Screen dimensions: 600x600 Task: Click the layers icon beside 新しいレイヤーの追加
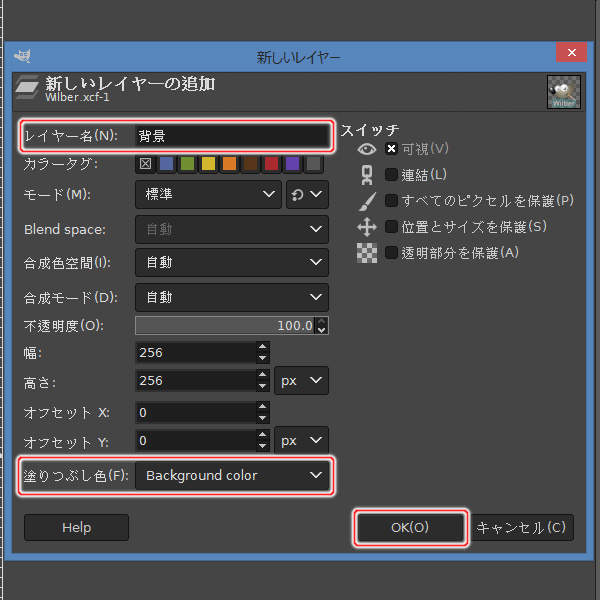(x=27, y=87)
